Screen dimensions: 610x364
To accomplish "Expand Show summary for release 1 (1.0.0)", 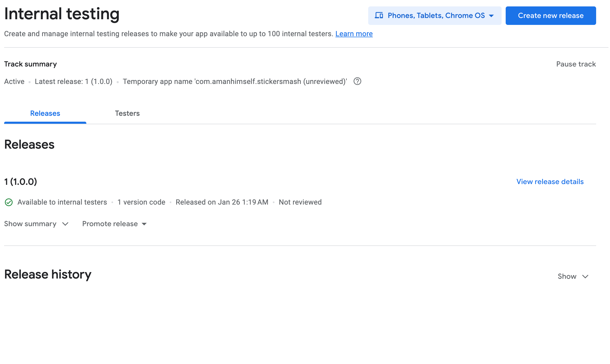I will 30,224.
